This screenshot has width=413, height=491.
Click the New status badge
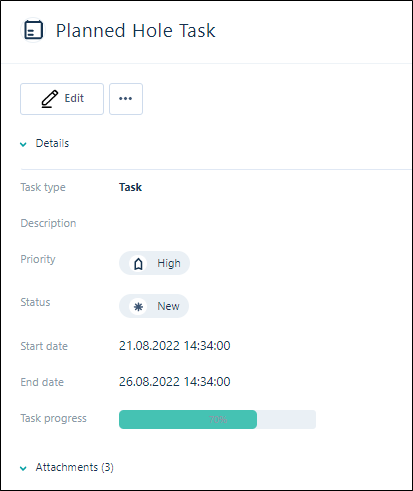pyautogui.click(x=154, y=306)
